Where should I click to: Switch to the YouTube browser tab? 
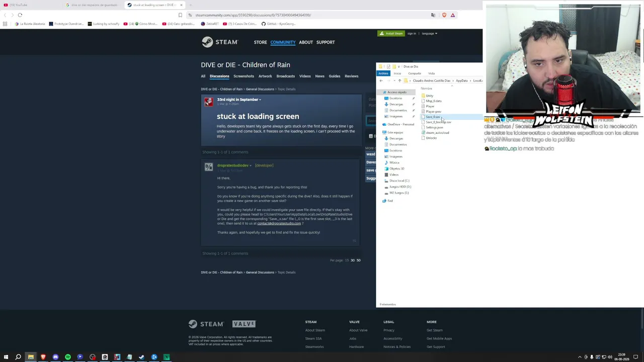(16, 5)
